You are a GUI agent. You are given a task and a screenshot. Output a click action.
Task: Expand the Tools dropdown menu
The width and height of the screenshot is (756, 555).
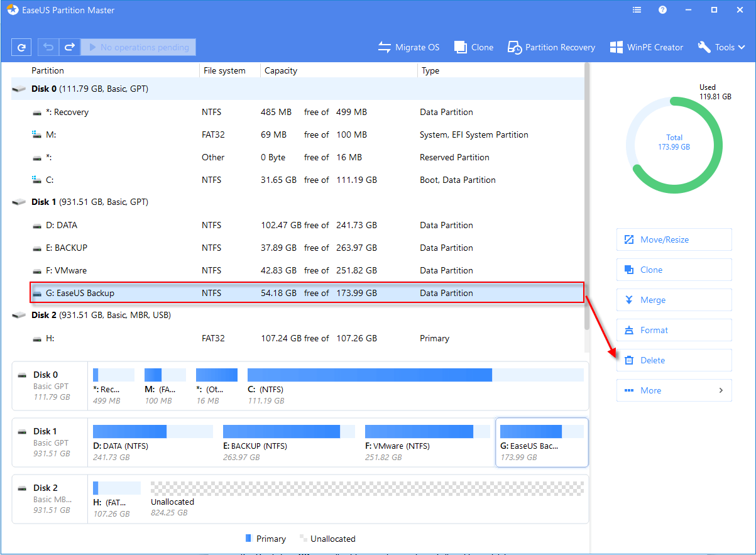tap(721, 47)
